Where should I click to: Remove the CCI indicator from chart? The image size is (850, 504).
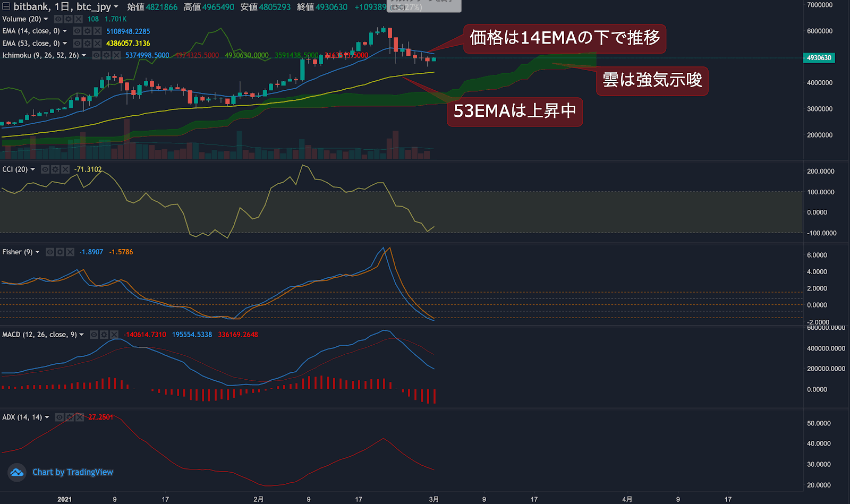pyautogui.click(x=65, y=169)
